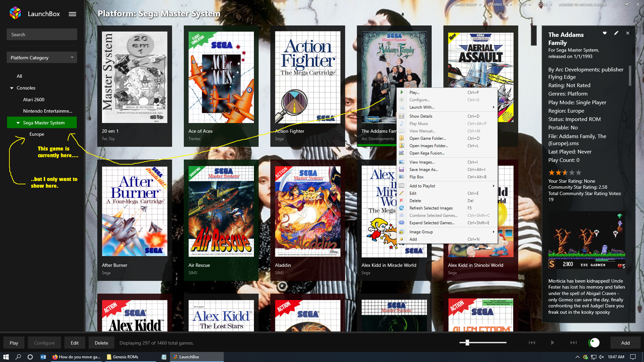This screenshot has height=362, width=644.
Task: Select Atari 2600 in the sidebar
Action: click(34, 100)
